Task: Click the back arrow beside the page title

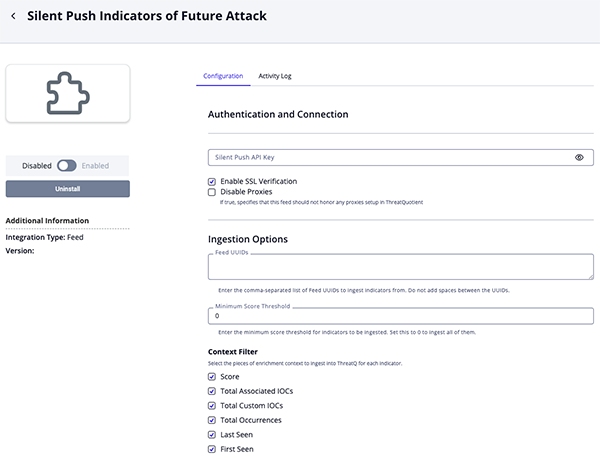Action: click(13, 16)
